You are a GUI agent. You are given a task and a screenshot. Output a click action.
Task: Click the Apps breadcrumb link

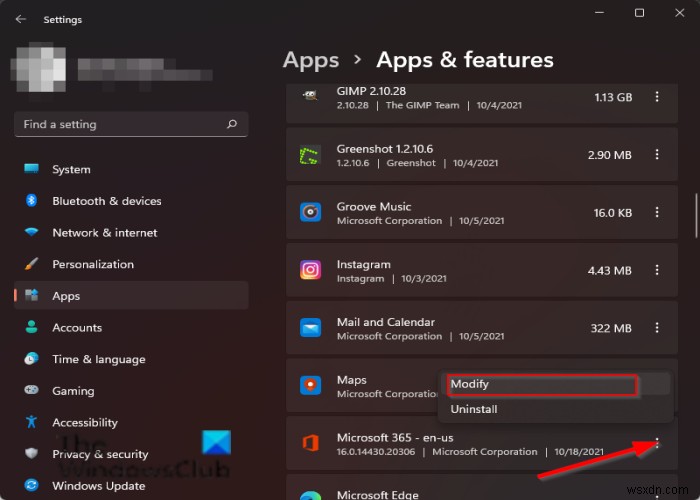pyautogui.click(x=311, y=60)
